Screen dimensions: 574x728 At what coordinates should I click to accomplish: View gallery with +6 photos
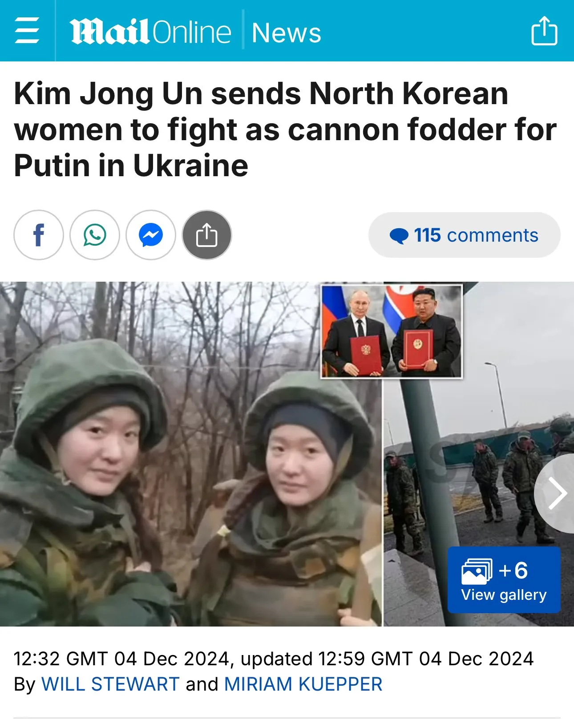(504, 580)
